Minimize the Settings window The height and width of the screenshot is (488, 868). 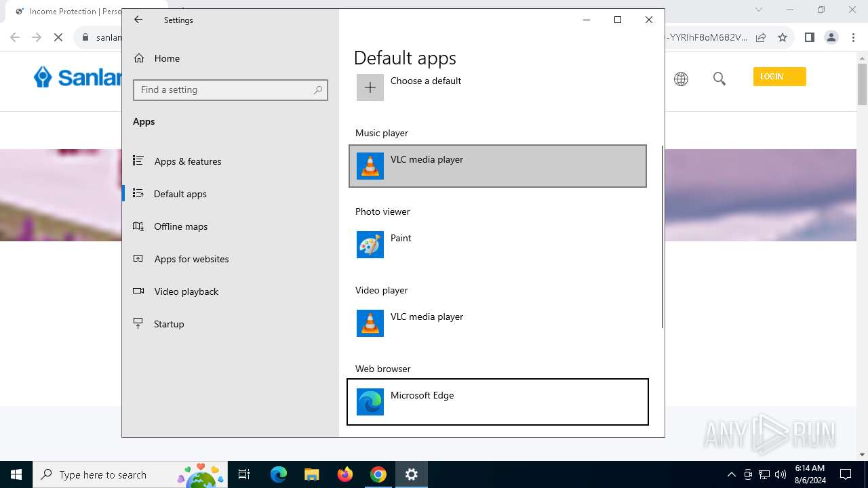pyautogui.click(x=587, y=20)
